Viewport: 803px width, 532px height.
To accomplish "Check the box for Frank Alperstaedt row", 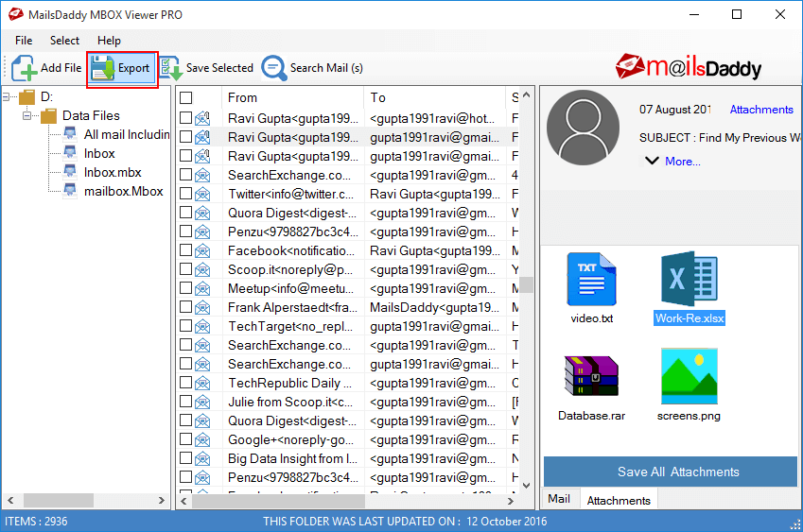I will (186, 307).
